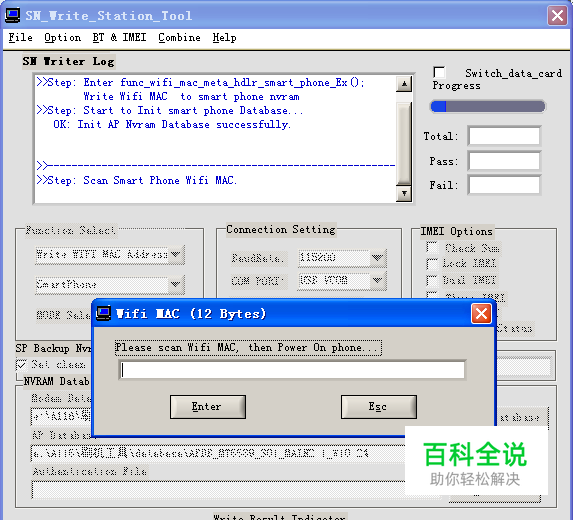Image resolution: width=573 pixels, height=520 pixels.
Task: Click the SN_Write_Station_Tool title bar icon
Action: [12, 15]
